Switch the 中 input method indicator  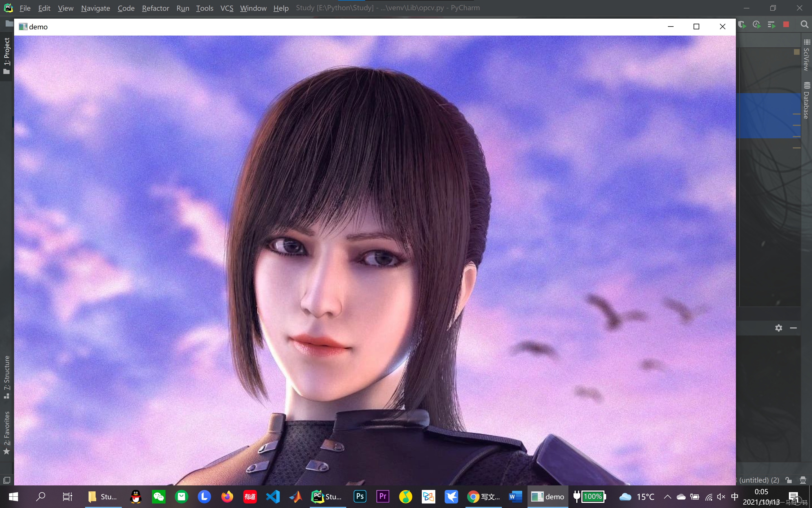coord(734,497)
